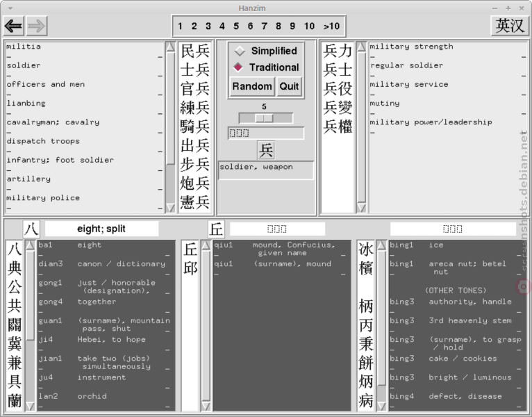Select character 炳 in pronunciation list
The image size is (532, 417).
tap(366, 382)
